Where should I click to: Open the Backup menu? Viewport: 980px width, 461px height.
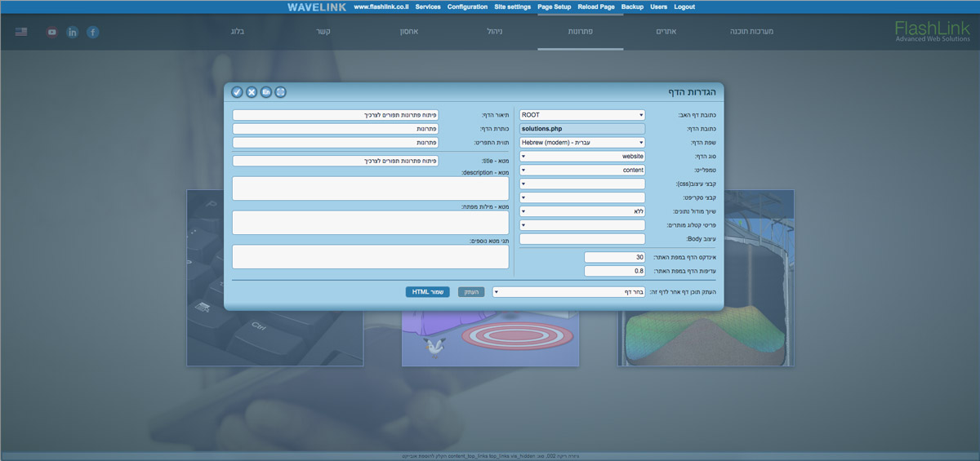coord(632,7)
